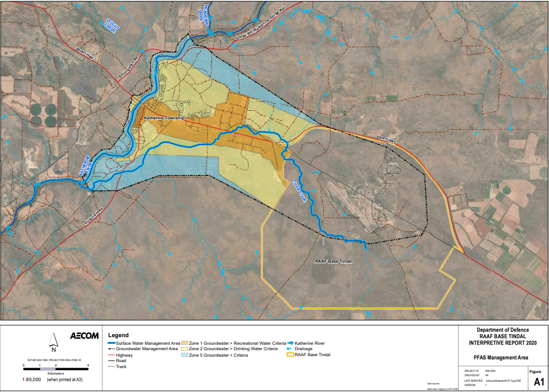Screen dimensions: 549x392
Task: Click the Zone 1 orange legend swatch
Action: (184, 343)
